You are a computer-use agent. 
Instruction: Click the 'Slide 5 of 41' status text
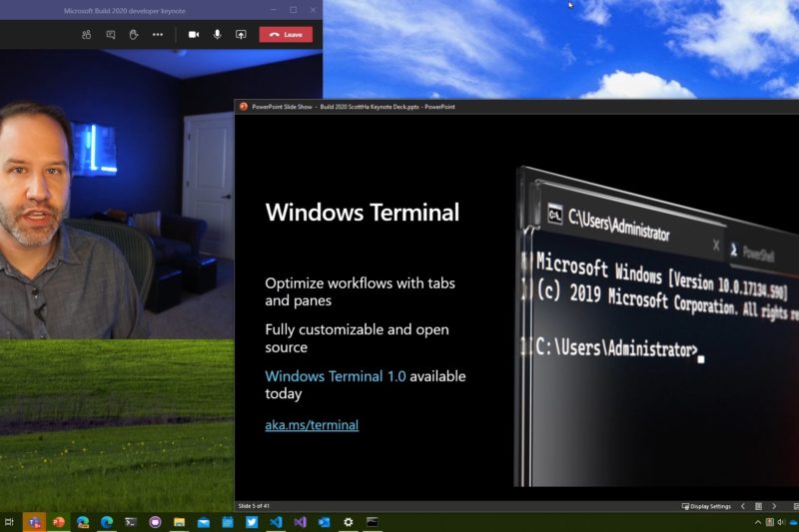pos(254,506)
